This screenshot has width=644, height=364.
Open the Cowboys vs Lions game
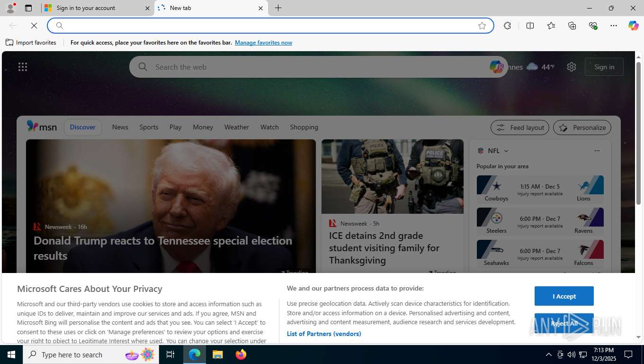click(540, 189)
